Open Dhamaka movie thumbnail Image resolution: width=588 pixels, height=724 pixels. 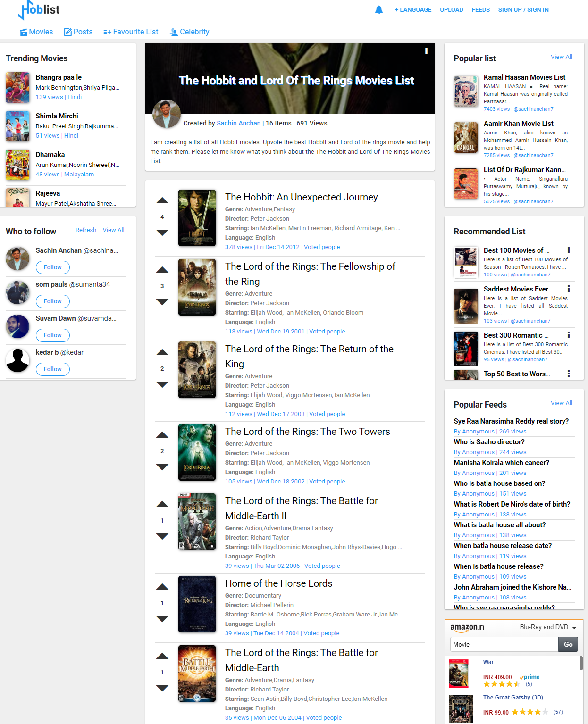tap(17, 165)
